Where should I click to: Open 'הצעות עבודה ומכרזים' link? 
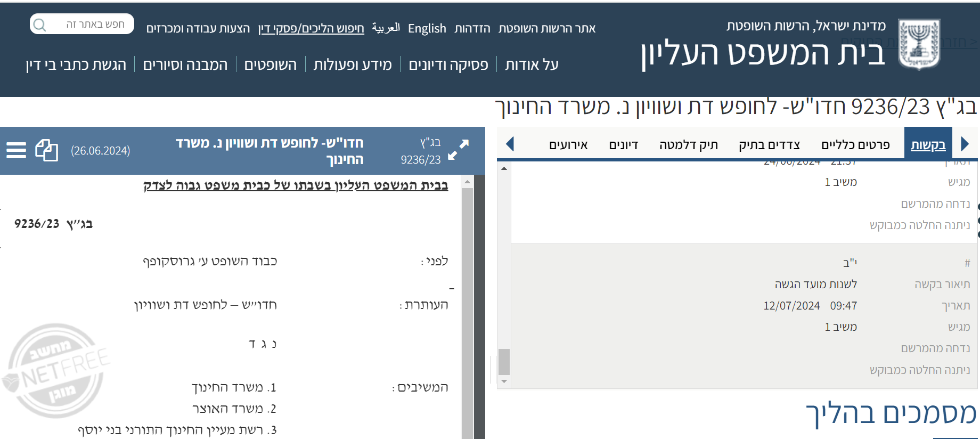[x=198, y=28]
